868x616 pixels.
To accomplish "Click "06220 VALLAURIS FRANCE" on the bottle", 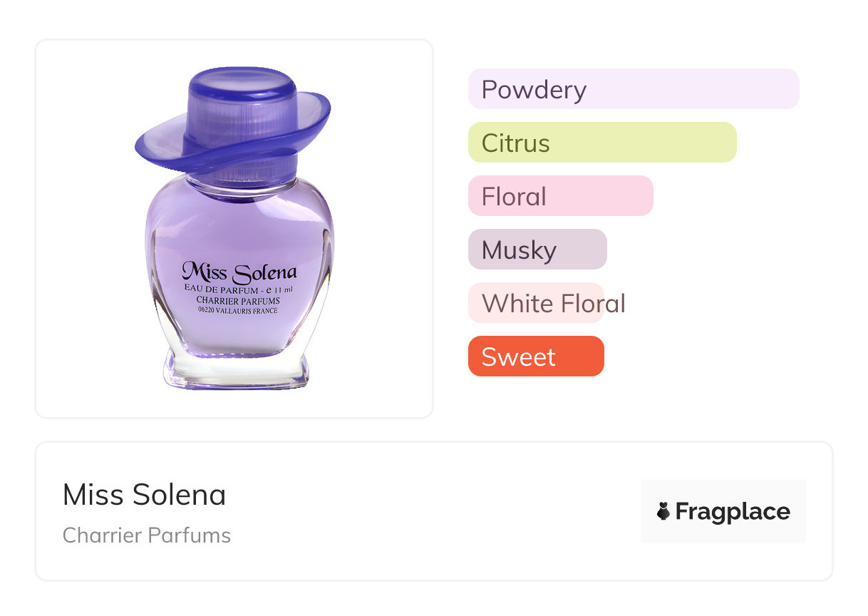I will (238, 310).
